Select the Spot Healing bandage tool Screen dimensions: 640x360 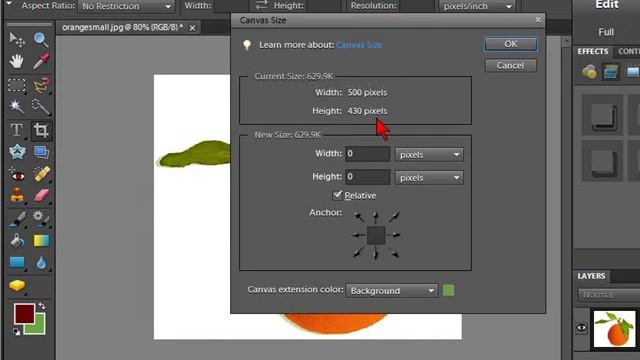pyautogui.click(x=41, y=175)
